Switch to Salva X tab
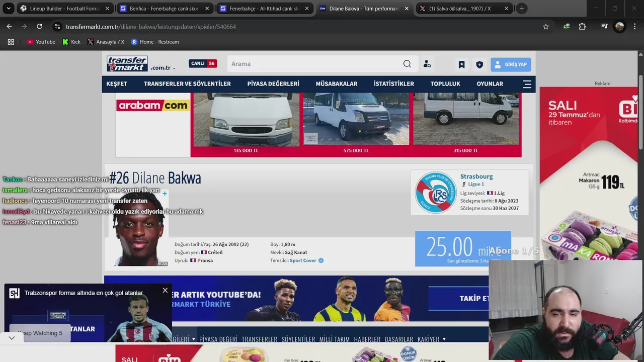 pyautogui.click(x=464, y=9)
